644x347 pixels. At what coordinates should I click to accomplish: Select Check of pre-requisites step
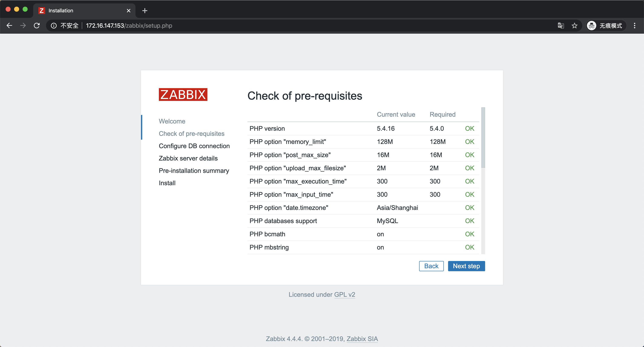tap(191, 133)
